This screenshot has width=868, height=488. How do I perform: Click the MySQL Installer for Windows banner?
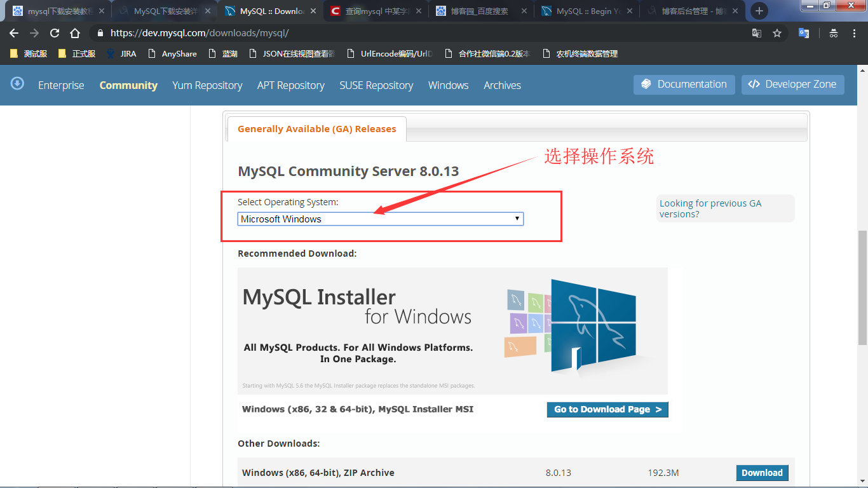pyautogui.click(x=452, y=330)
